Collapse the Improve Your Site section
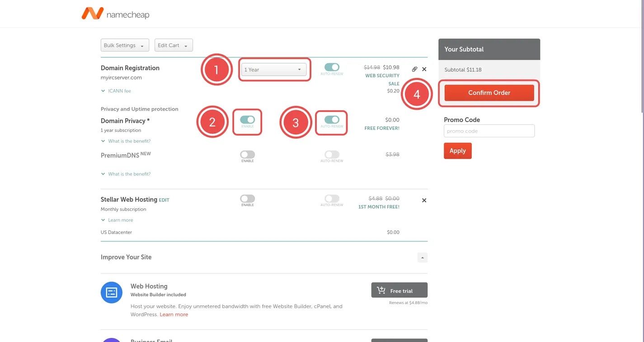The width and height of the screenshot is (644, 342). tap(422, 258)
